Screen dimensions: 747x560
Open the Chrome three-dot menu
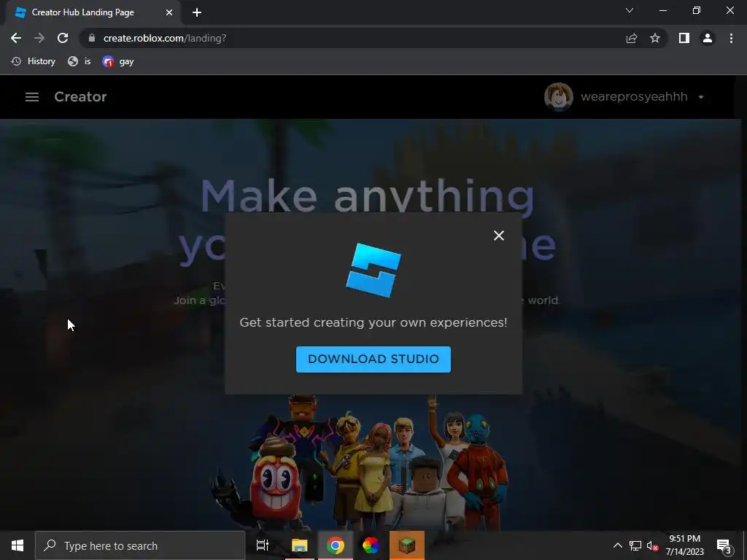coord(731,38)
